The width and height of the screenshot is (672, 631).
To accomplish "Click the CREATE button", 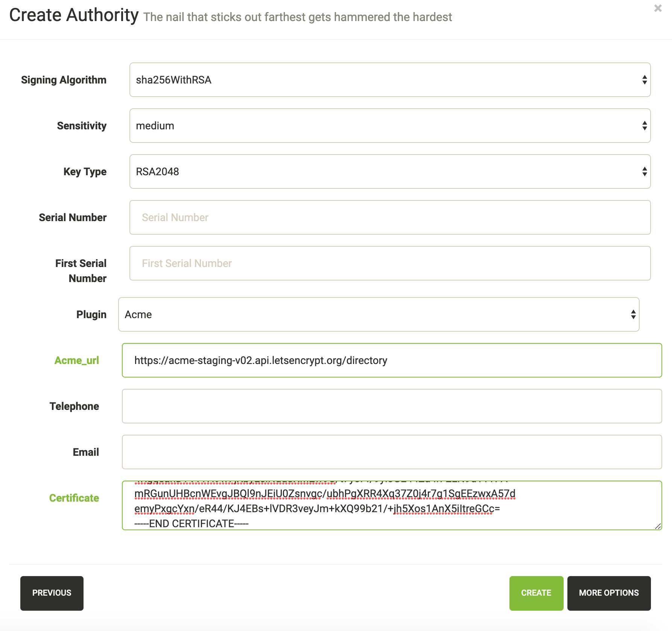I will point(536,593).
